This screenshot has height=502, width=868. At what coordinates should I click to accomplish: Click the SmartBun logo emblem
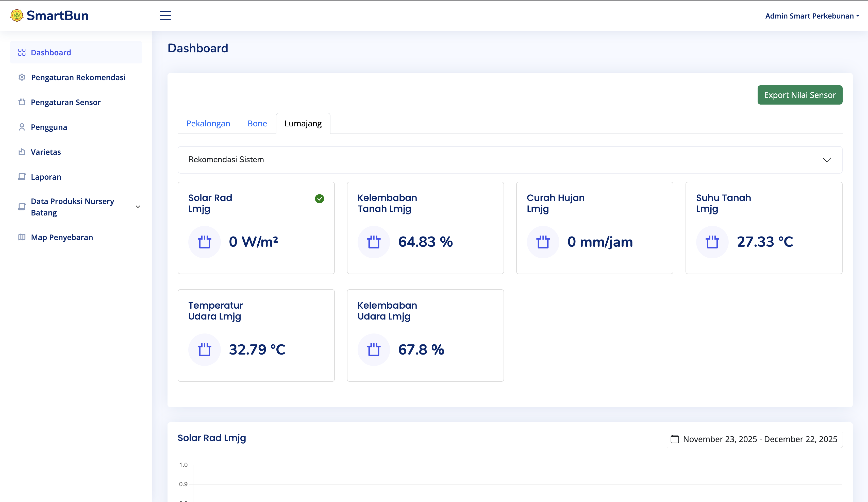pyautogui.click(x=16, y=15)
